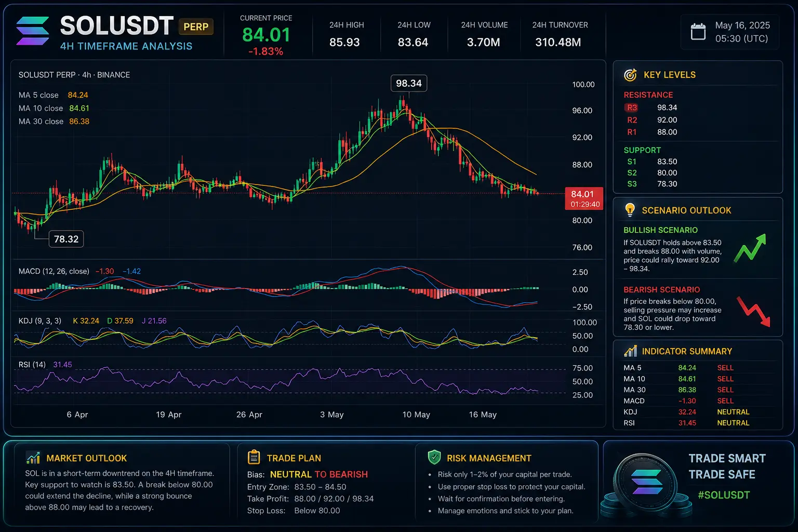This screenshot has height=532, width=798.
Task: Click the MA 10 close legend on the chart
Action: click(x=54, y=108)
